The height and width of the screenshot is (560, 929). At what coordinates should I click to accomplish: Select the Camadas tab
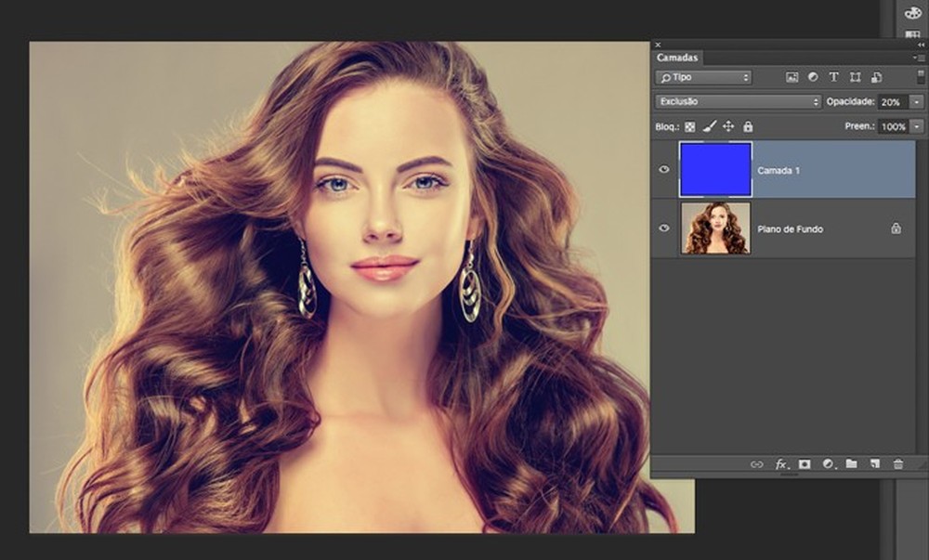pos(678,57)
